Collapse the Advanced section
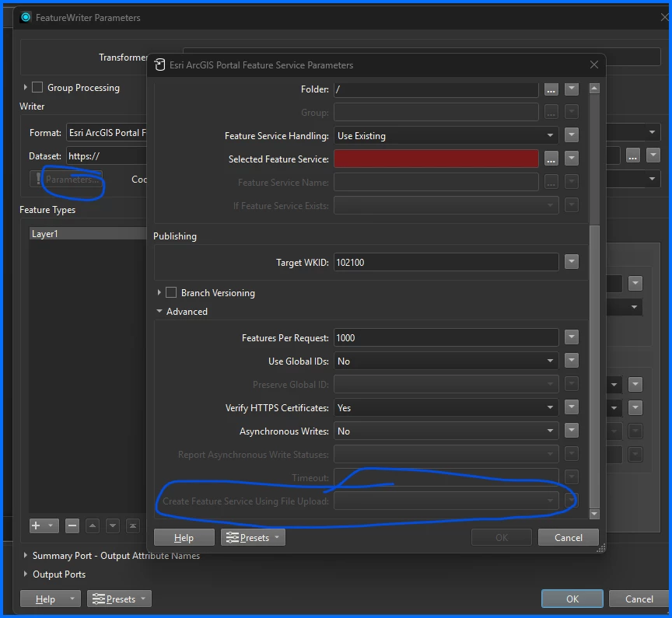Image resolution: width=672 pixels, height=618 pixels. pyautogui.click(x=159, y=312)
